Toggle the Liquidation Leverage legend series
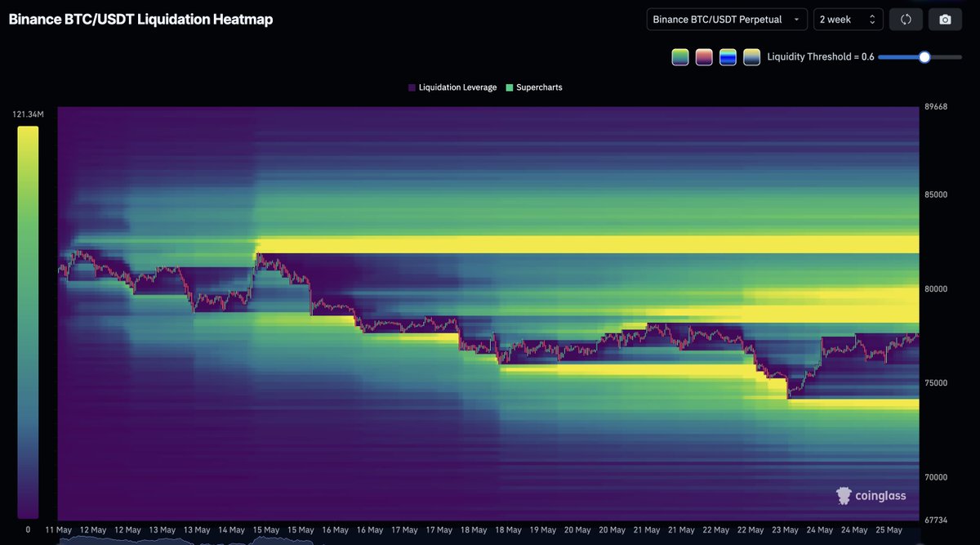Image resolution: width=980 pixels, height=545 pixels. click(x=452, y=87)
